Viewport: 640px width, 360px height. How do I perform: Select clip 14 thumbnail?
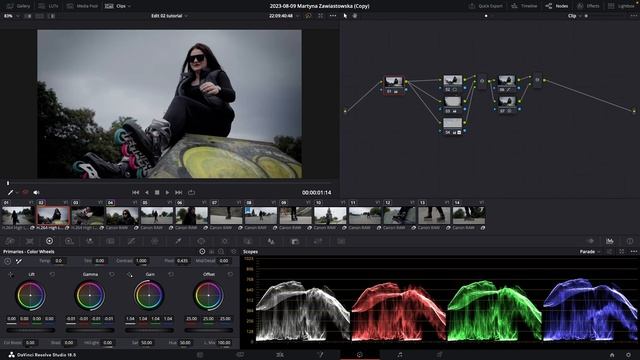click(x=469, y=216)
